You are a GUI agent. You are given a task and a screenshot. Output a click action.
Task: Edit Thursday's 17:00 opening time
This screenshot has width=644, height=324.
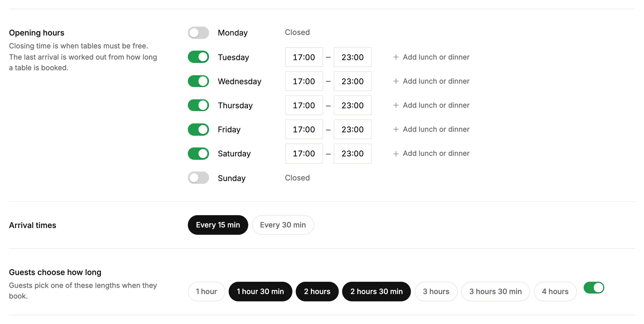pyautogui.click(x=304, y=105)
